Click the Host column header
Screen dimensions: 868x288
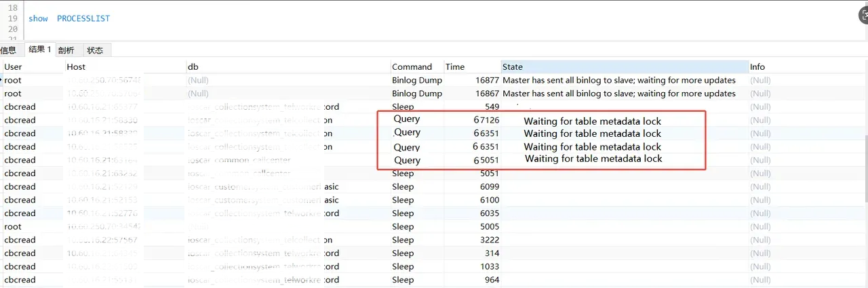76,66
